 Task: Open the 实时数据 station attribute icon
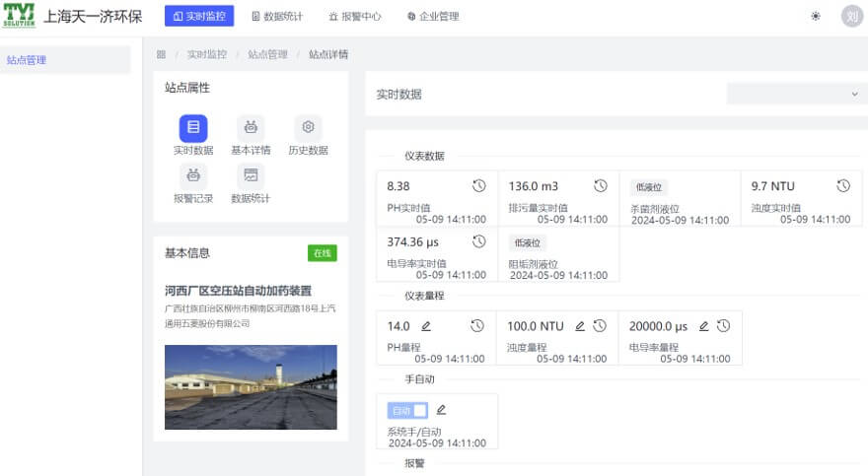pyautogui.click(x=193, y=128)
